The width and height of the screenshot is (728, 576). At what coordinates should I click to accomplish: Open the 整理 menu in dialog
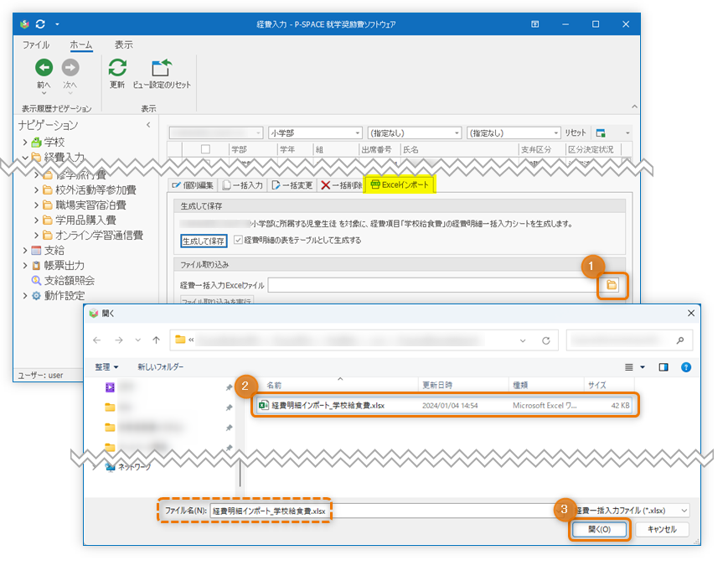[106, 367]
